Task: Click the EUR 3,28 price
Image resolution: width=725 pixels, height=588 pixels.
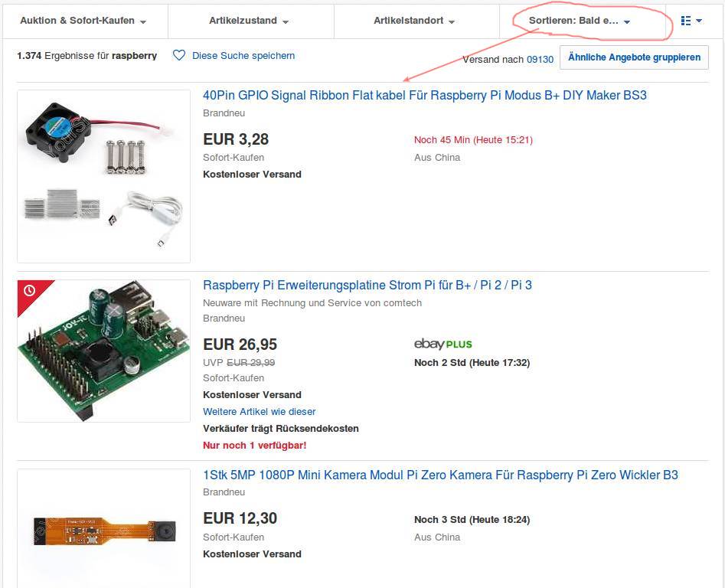Action: (236, 139)
